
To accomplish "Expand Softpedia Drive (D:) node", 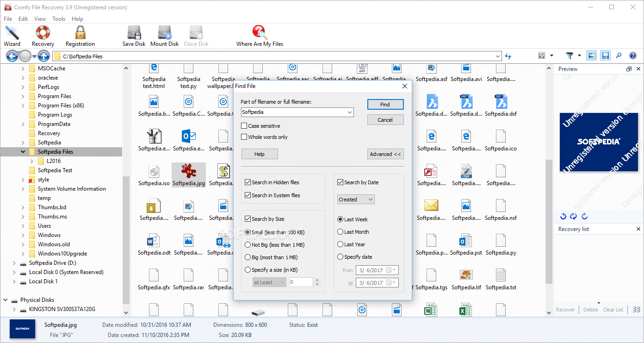I will click(14, 263).
